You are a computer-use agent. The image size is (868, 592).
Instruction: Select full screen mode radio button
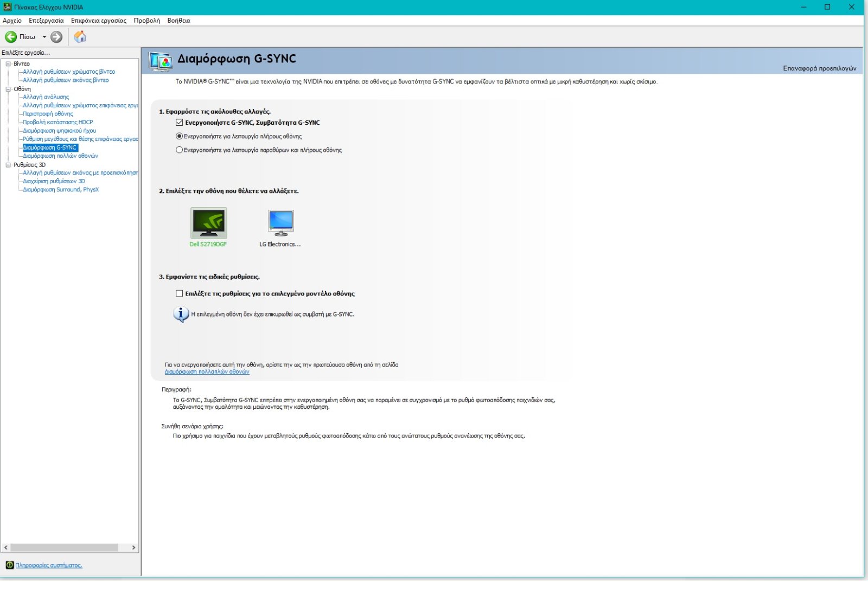[x=179, y=136]
